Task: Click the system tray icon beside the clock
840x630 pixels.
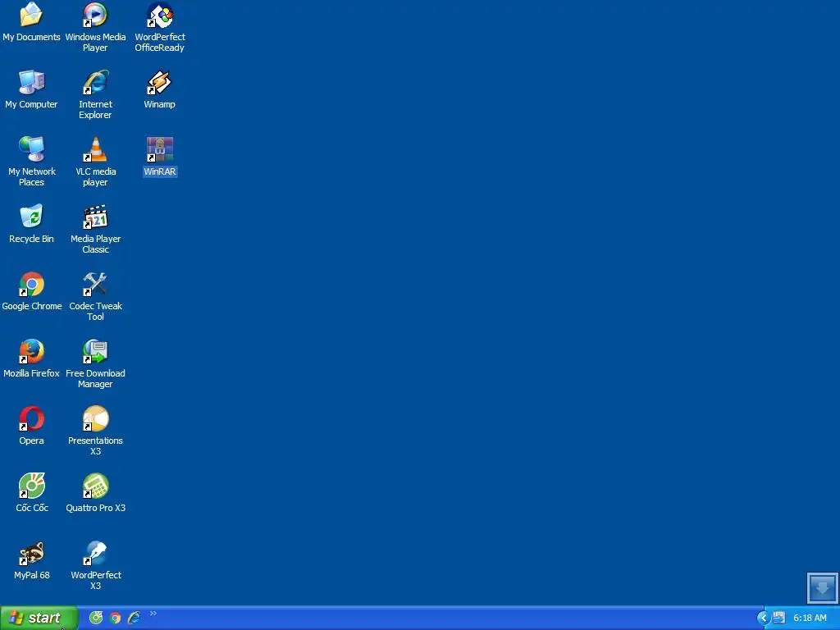Action: coord(779,619)
